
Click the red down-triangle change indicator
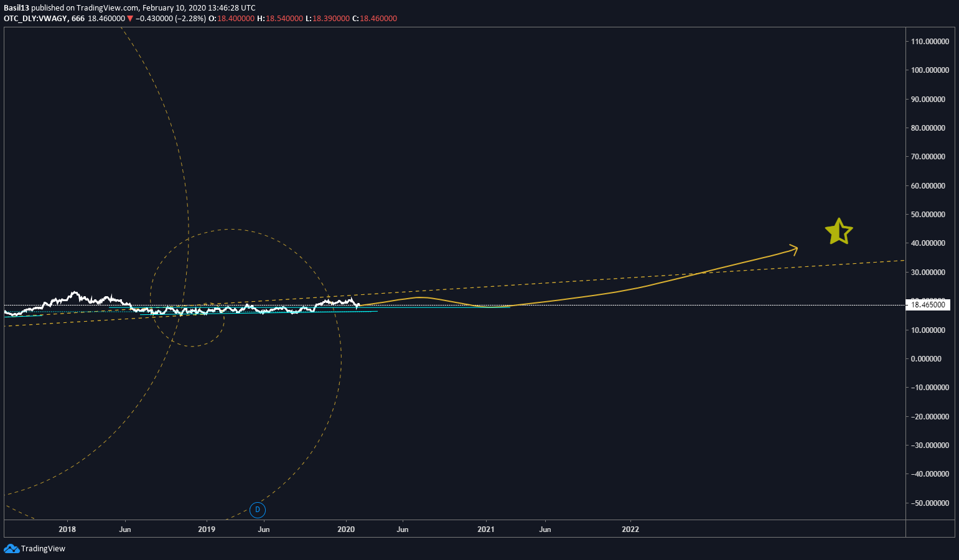129,19
